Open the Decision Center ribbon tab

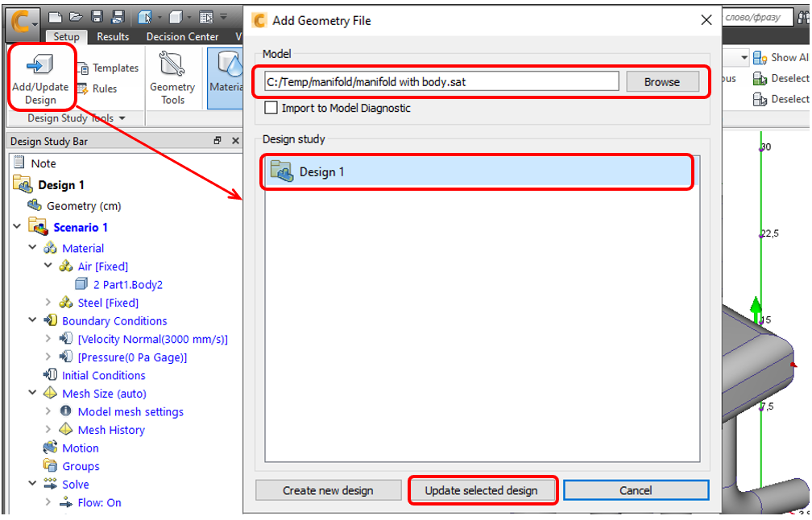coord(182,37)
